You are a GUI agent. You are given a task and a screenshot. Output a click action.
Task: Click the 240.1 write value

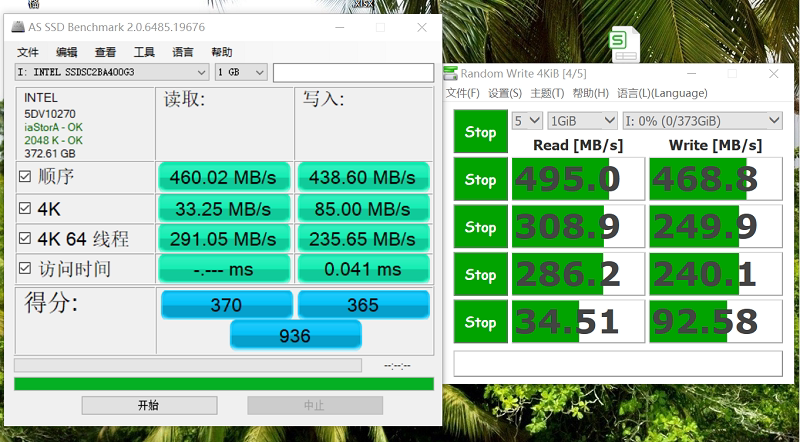pos(716,274)
